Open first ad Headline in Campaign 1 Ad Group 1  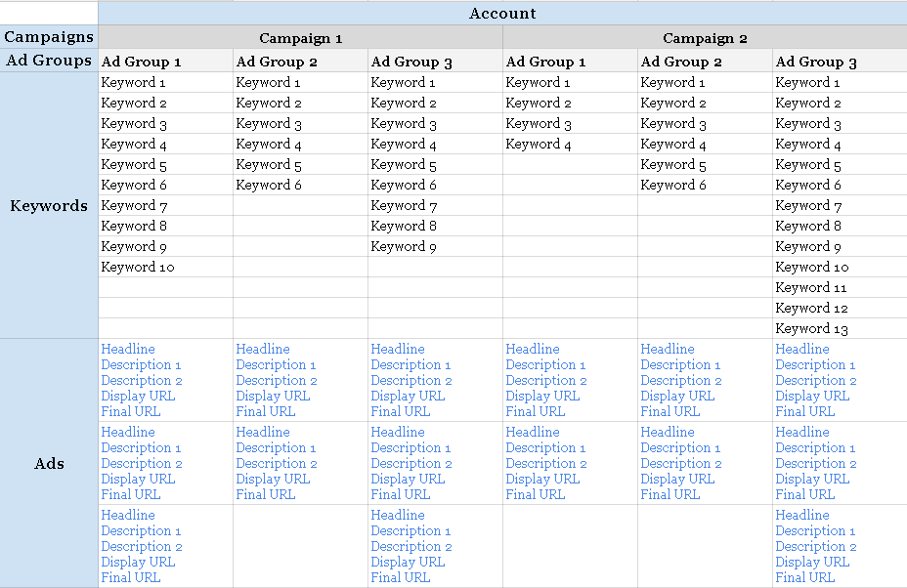(x=128, y=349)
